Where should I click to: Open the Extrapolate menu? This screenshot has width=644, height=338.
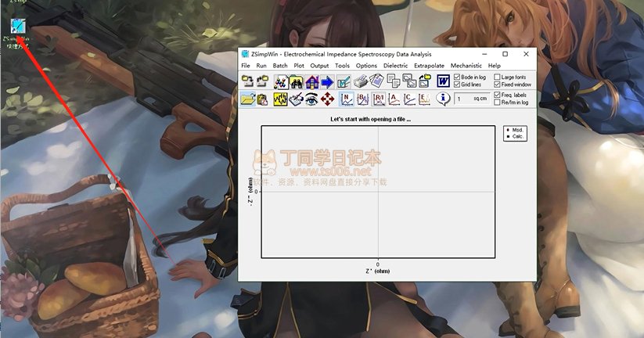429,66
